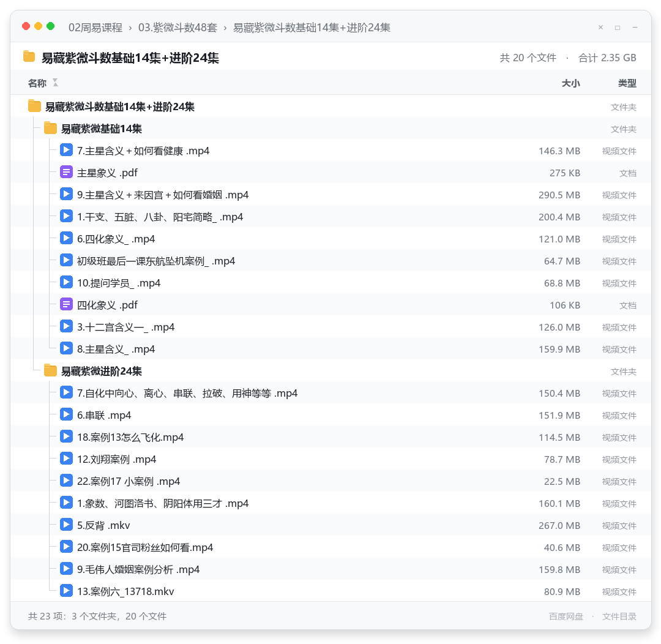Click document icon for 主星象义.pdf

(x=66, y=172)
